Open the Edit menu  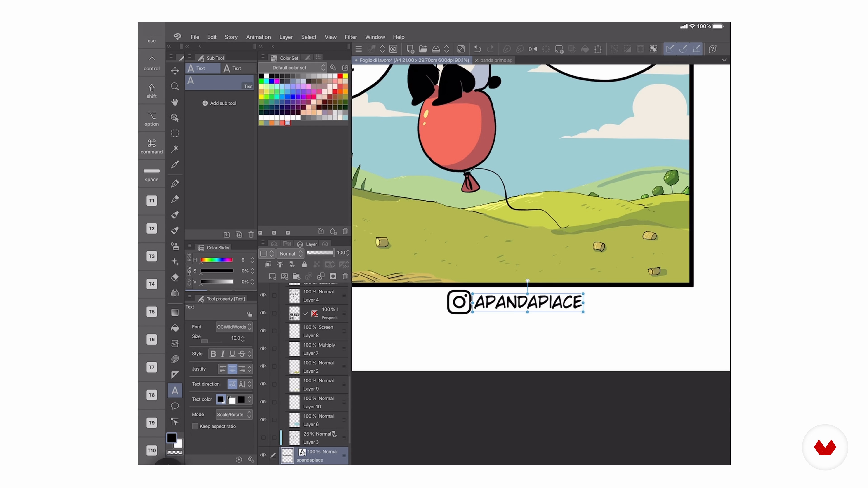[x=212, y=37]
